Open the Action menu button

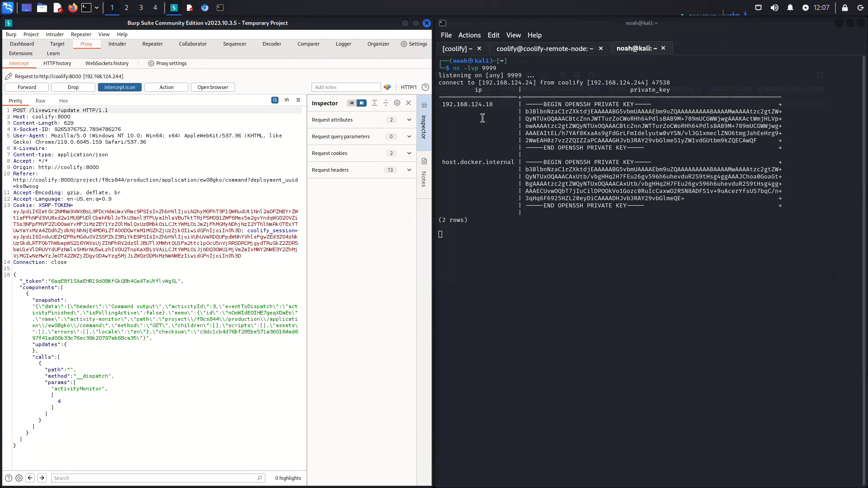[166, 87]
